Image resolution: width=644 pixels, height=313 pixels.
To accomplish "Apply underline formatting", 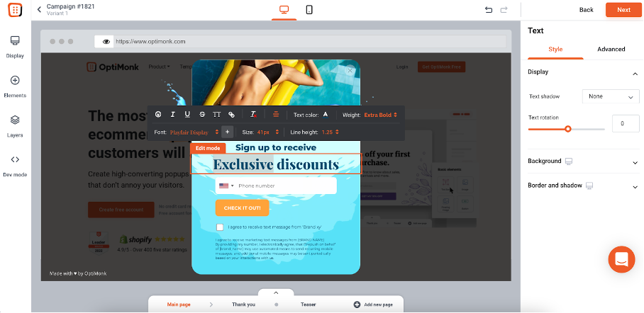I will click(187, 115).
